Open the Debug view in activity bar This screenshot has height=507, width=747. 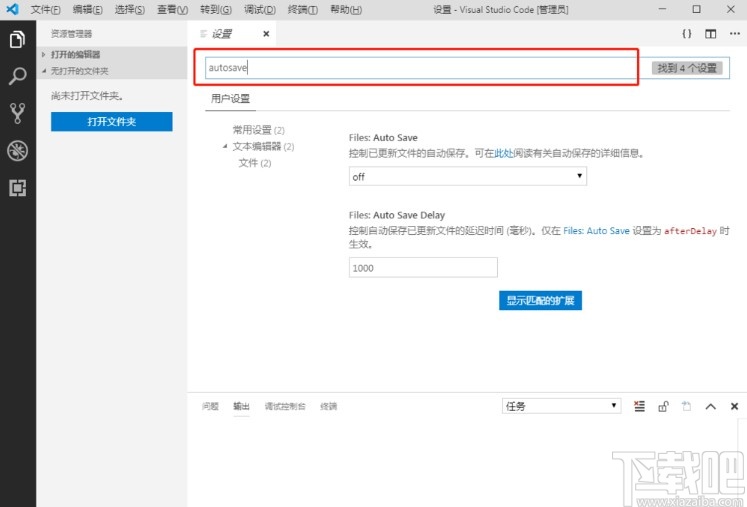coord(17,151)
